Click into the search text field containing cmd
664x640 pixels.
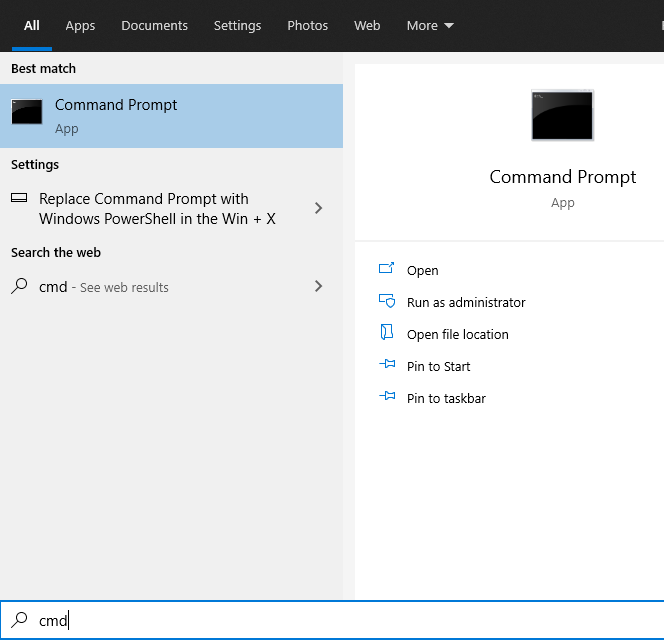pos(300,621)
